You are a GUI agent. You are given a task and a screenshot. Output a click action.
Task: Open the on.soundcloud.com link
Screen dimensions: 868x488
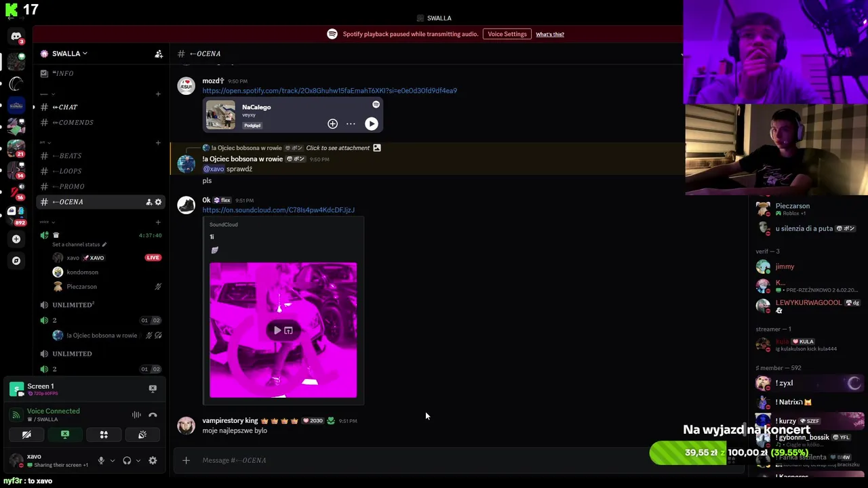pos(278,210)
